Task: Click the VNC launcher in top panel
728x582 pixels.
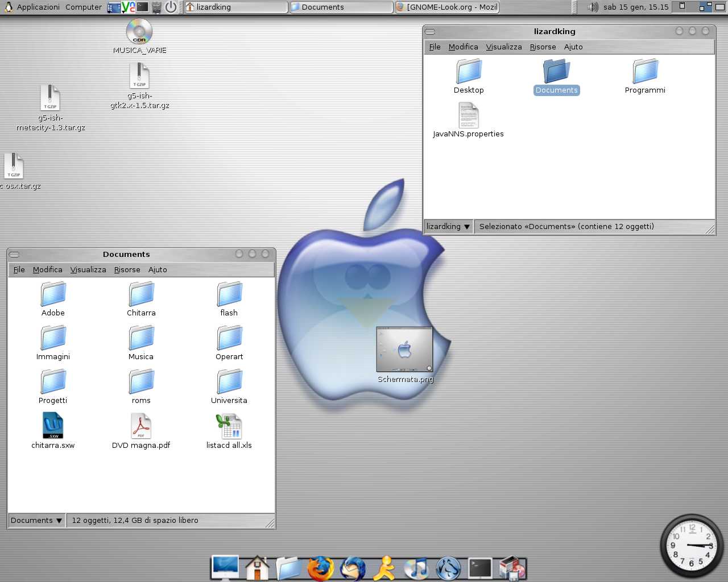Action: coord(129,7)
